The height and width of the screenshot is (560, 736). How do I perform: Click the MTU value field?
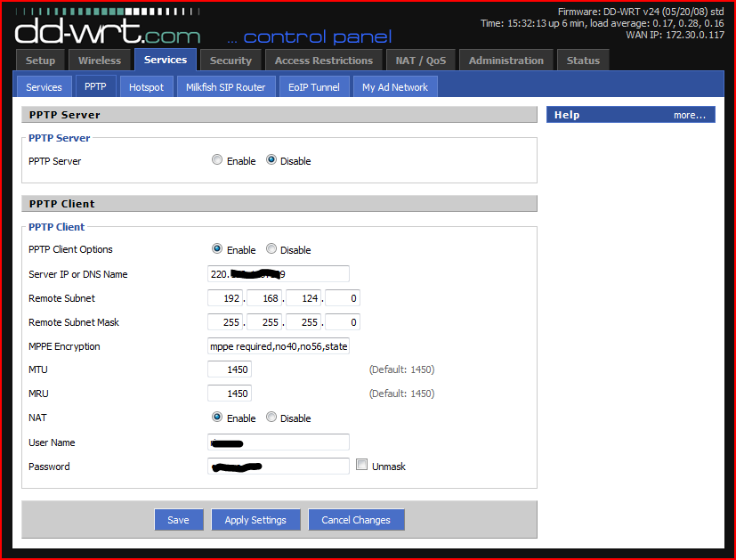[x=230, y=369]
